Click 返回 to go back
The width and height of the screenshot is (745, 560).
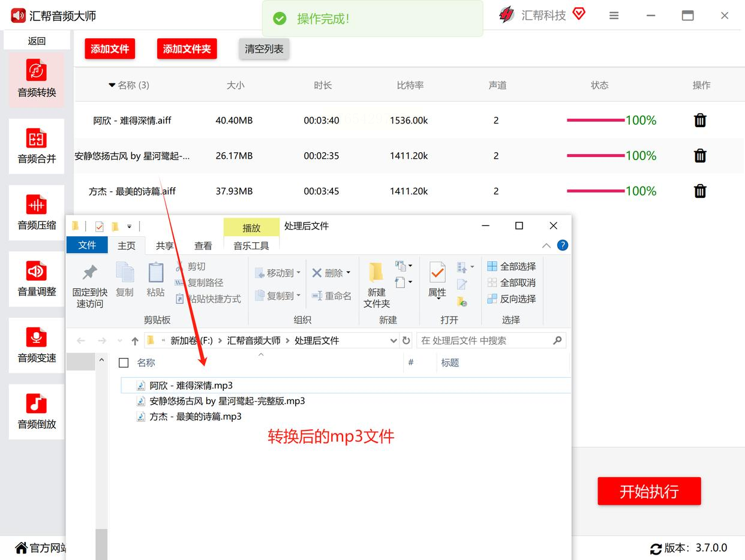(x=37, y=41)
